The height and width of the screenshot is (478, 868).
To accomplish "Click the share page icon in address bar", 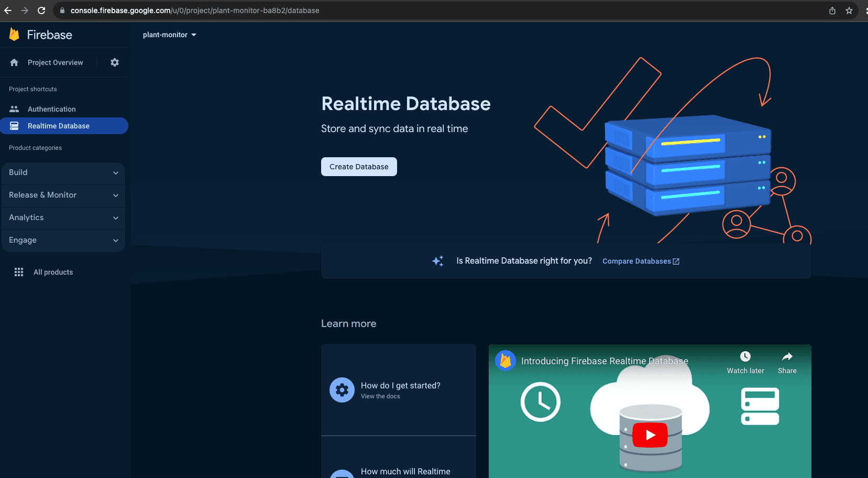I will point(832,10).
